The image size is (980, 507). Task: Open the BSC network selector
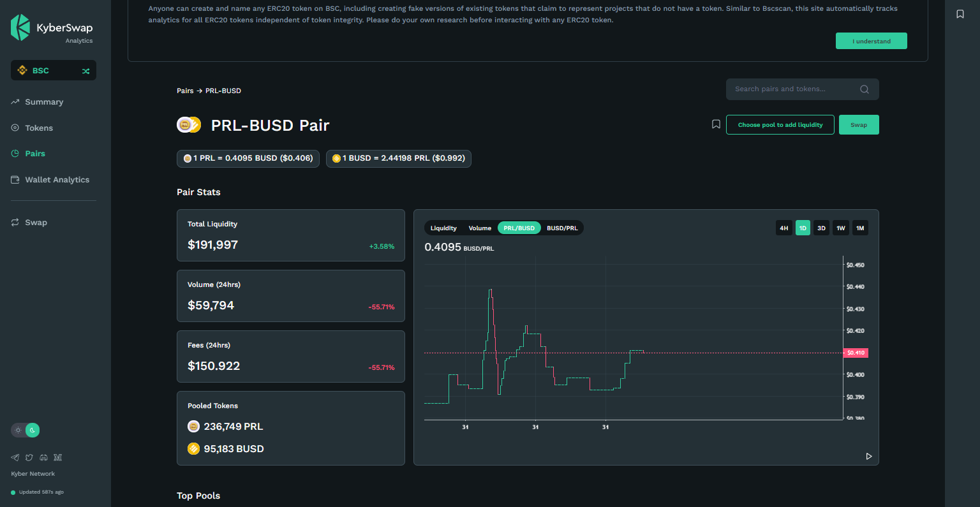coord(54,71)
